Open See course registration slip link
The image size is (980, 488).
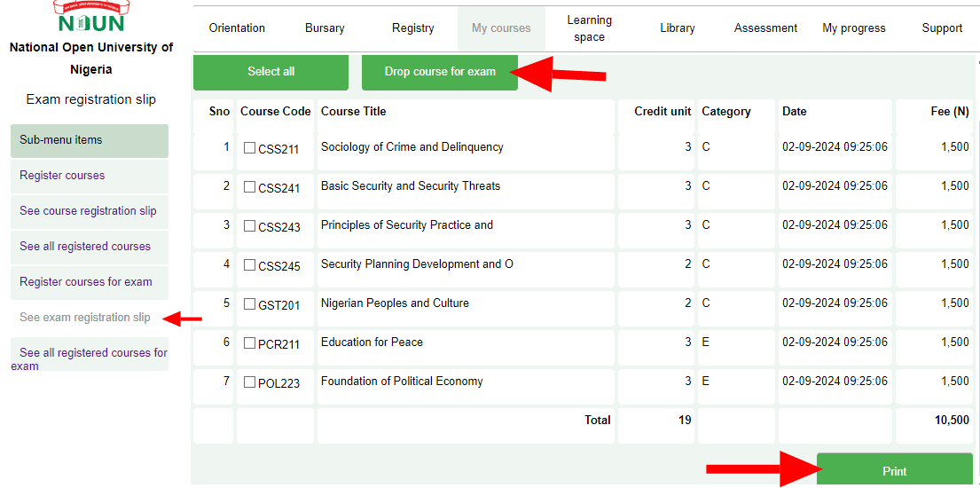click(90, 211)
